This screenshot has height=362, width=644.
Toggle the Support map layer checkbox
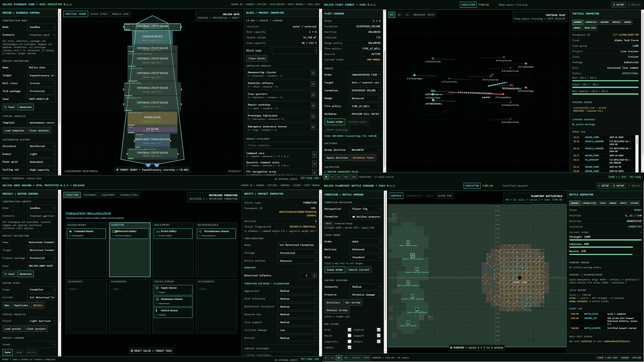379,336
